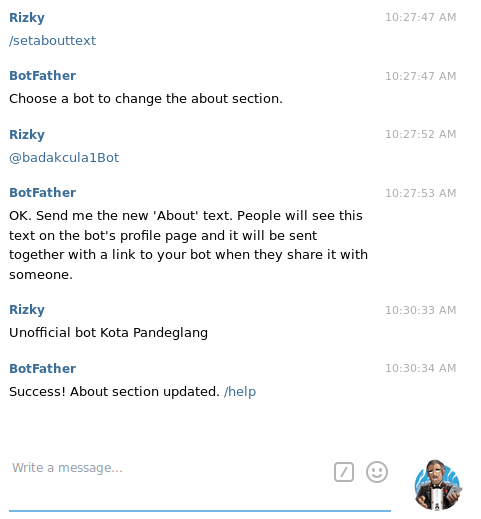481x519 pixels.
Task: Click Rizky's name on /setabouttext message
Action: pos(27,18)
